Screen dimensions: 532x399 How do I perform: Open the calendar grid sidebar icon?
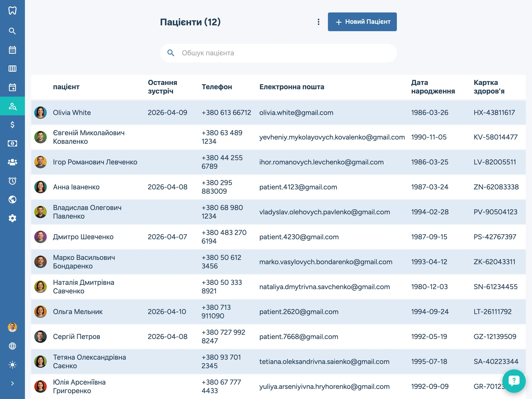[x=12, y=50]
